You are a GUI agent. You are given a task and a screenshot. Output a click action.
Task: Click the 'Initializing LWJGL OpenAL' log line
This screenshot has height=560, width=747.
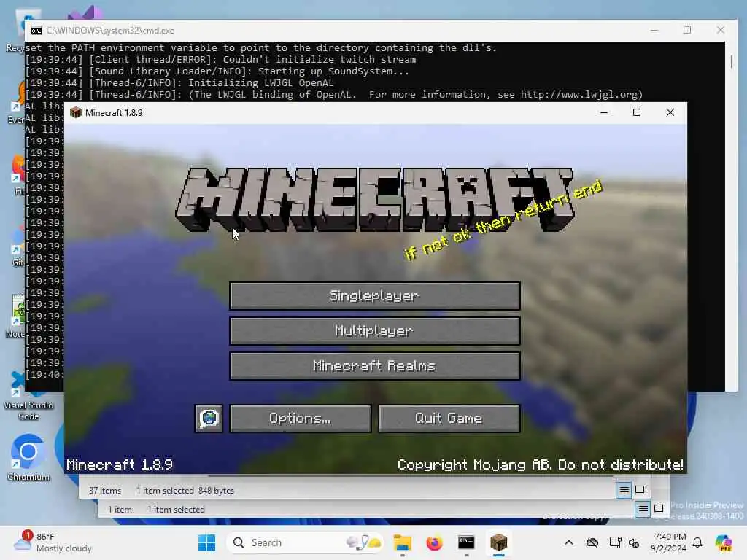(179, 83)
